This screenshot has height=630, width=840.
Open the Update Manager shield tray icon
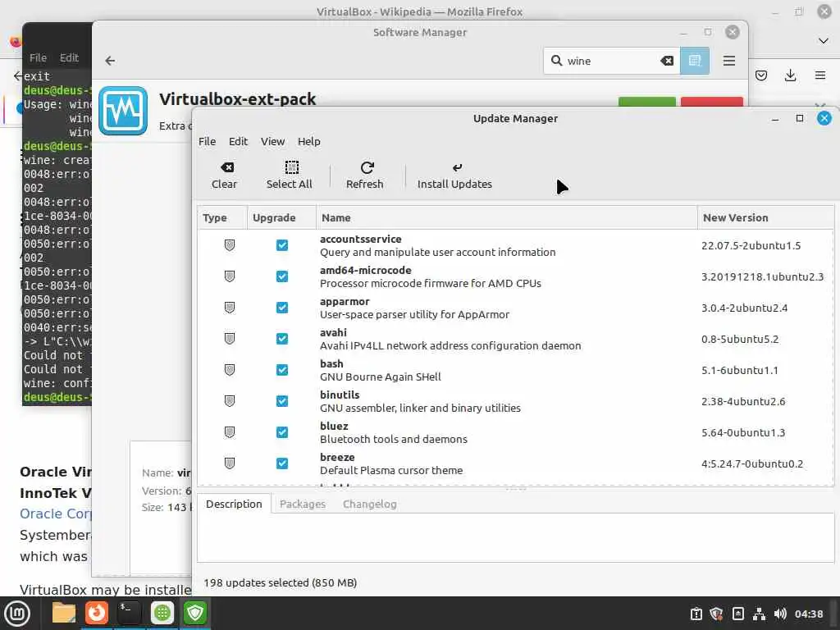click(716, 614)
